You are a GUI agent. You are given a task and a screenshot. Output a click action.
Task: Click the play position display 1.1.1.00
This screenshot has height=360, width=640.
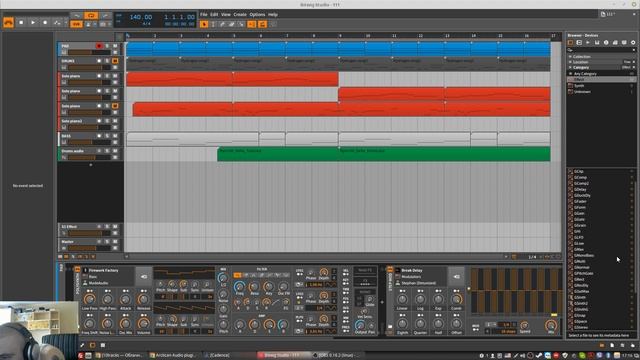point(179,17)
